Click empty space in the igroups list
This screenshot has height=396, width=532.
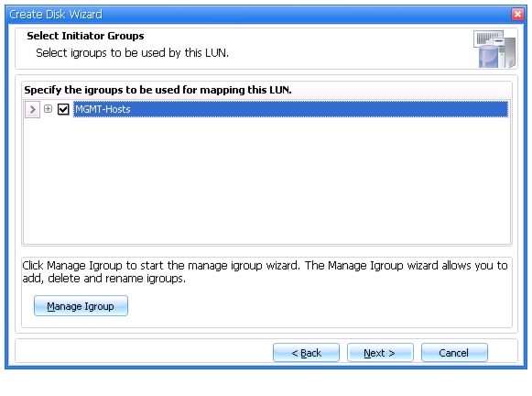click(266, 180)
